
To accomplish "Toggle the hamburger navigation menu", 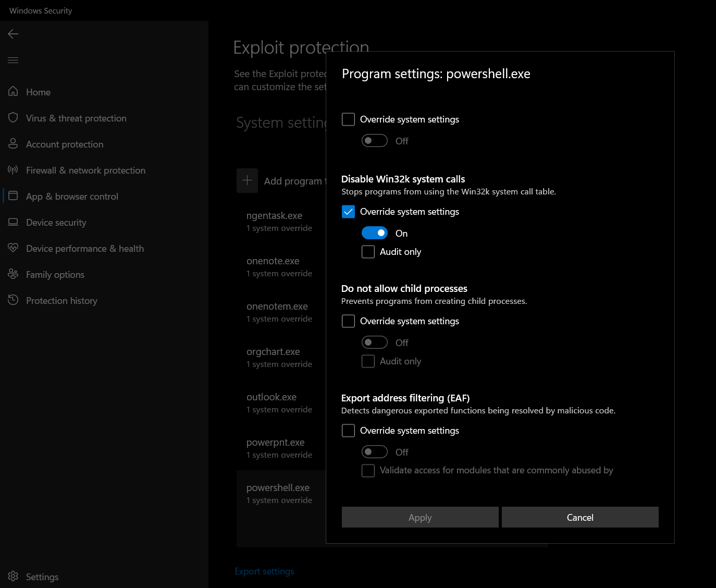I will (13, 60).
